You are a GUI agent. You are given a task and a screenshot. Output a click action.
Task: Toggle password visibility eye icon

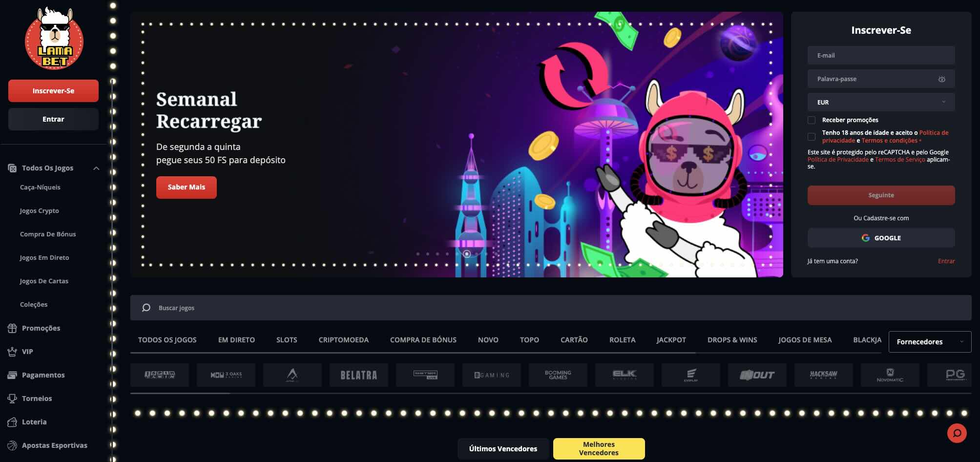click(941, 79)
